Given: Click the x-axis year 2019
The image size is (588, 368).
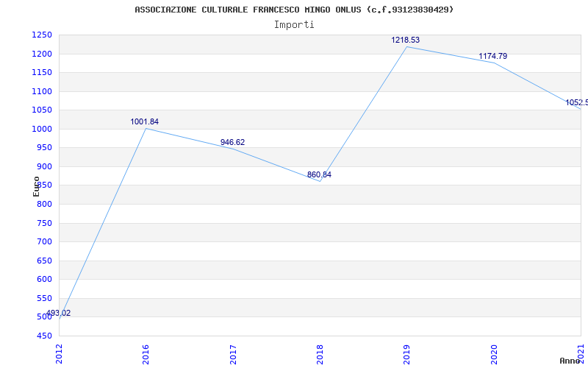Looking at the screenshot, I should pos(407,354).
